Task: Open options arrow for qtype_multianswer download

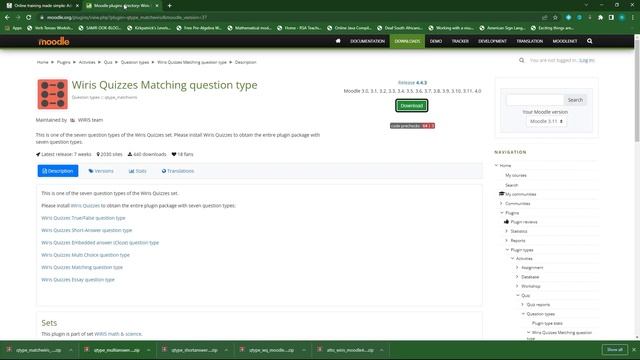Action: pyautogui.click(x=149, y=350)
